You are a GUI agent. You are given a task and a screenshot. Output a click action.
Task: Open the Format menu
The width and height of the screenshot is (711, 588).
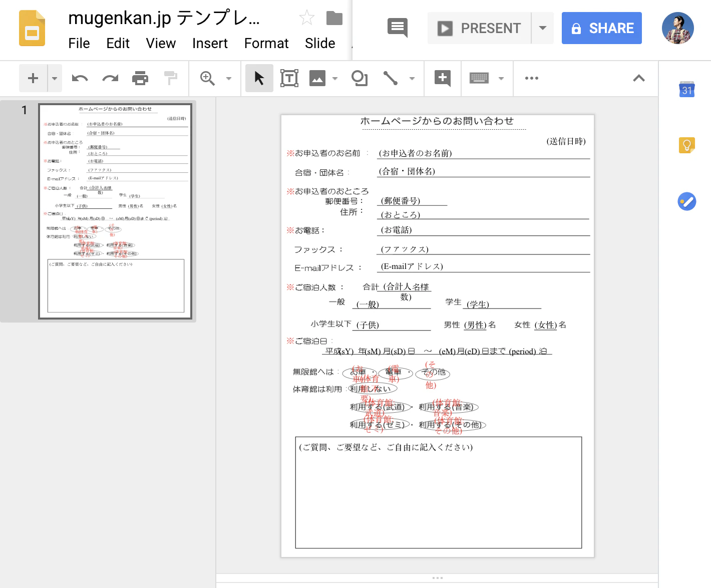click(x=266, y=44)
